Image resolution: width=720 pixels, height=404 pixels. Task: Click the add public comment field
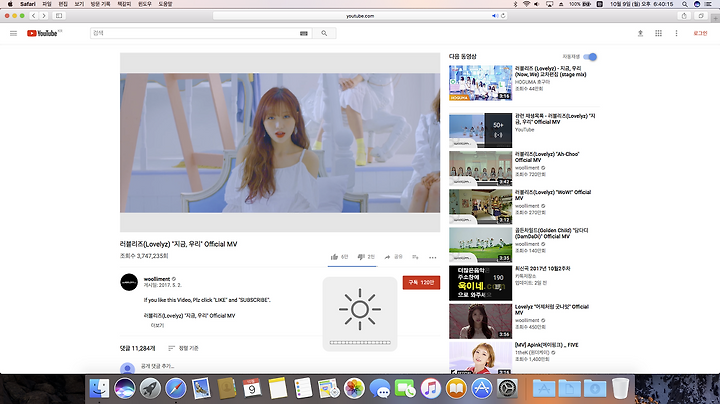coord(158,366)
